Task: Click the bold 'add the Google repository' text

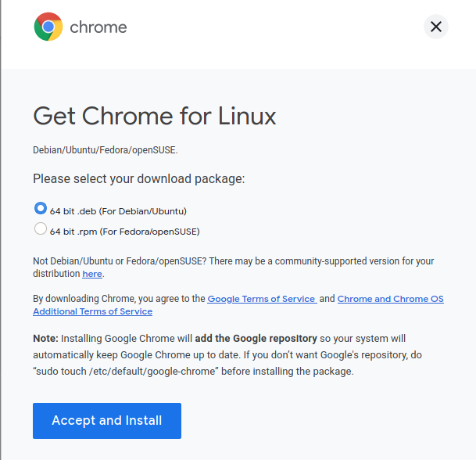Action: pos(256,339)
